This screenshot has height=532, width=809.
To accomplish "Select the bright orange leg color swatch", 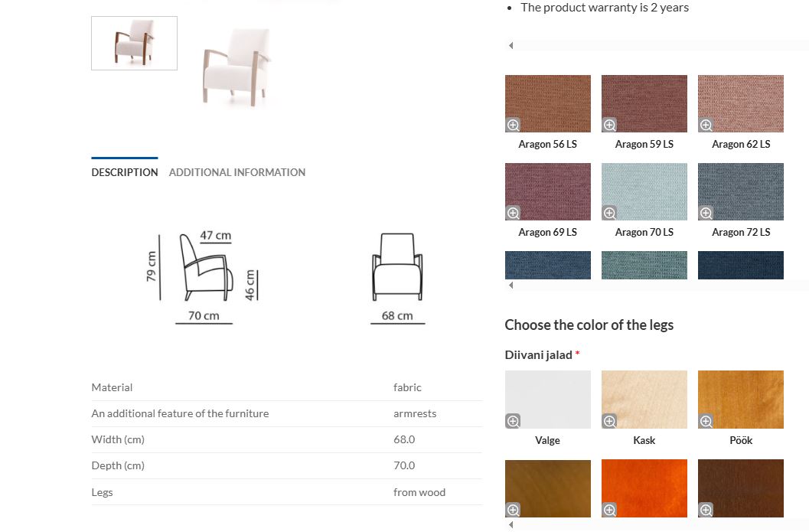I will (x=644, y=486).
